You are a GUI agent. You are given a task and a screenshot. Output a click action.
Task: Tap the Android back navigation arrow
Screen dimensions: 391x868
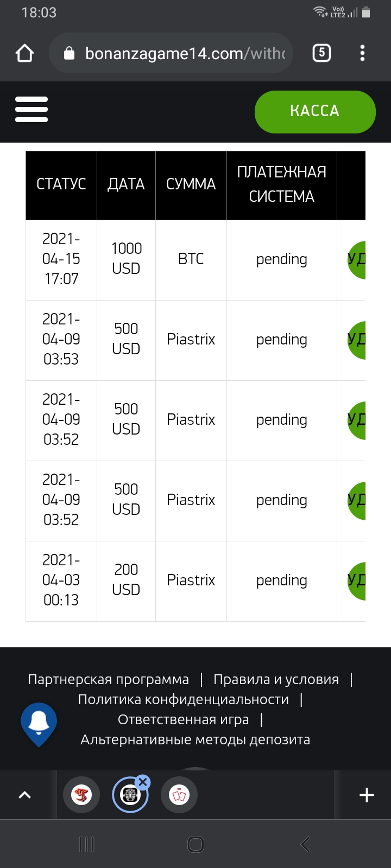tap(305, 844)
